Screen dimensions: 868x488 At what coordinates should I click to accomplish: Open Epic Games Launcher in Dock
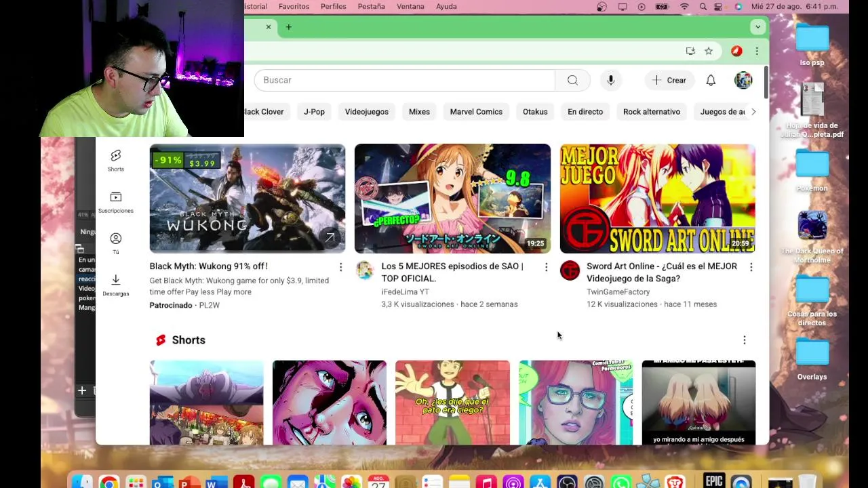tap(714, 481)
